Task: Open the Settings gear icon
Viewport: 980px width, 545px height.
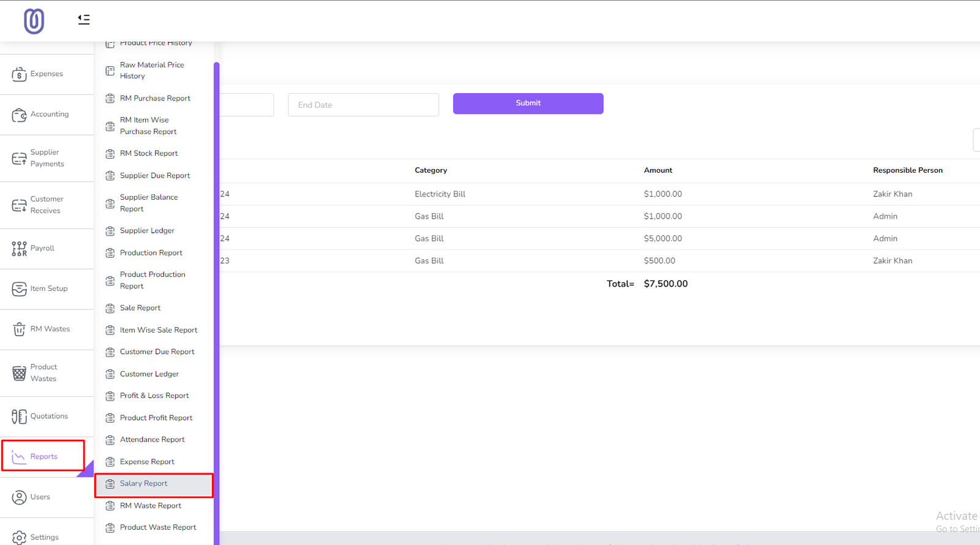Action: click(x=19, y=538)
